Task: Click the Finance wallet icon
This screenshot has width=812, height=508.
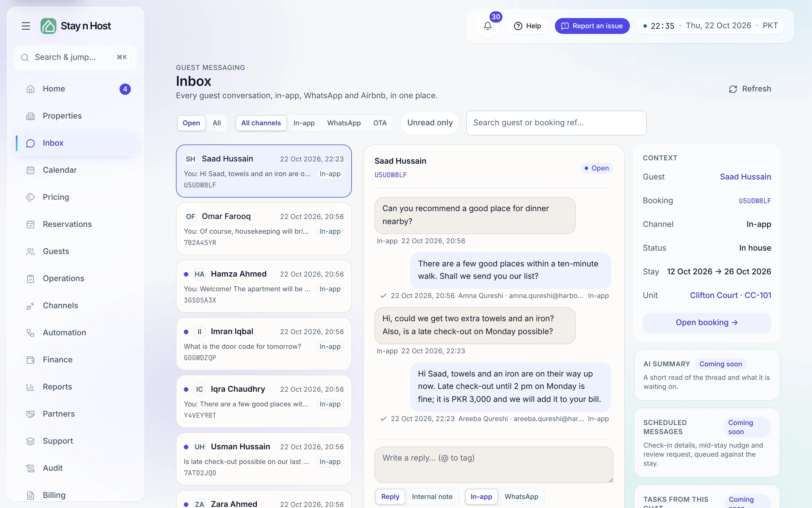Action: pyautogui.click(x=30, y=360)
